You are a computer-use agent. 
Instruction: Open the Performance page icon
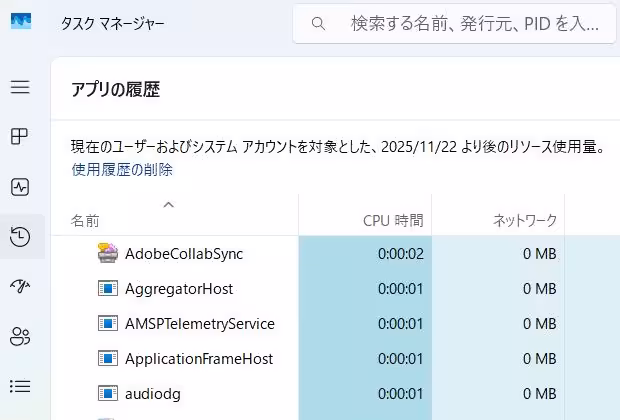click(20, 187)
